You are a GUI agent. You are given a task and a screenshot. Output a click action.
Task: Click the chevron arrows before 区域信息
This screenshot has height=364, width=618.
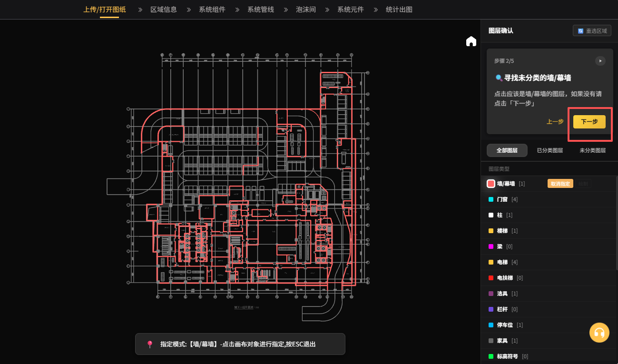pos(140,10)
